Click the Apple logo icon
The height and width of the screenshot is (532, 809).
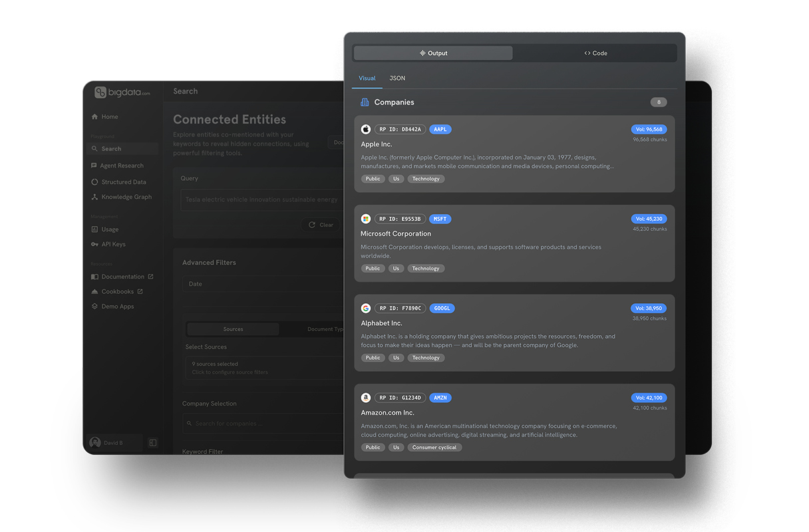pos(366,129)
